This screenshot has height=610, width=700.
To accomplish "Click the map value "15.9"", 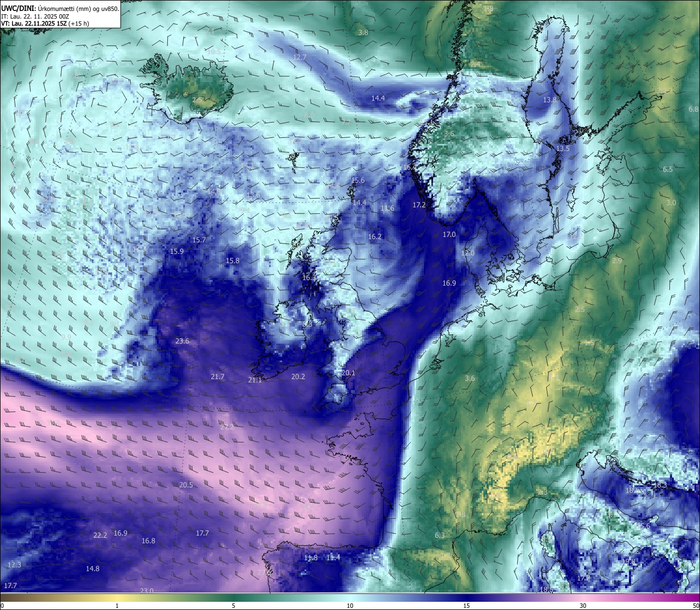I will point(177,251).
